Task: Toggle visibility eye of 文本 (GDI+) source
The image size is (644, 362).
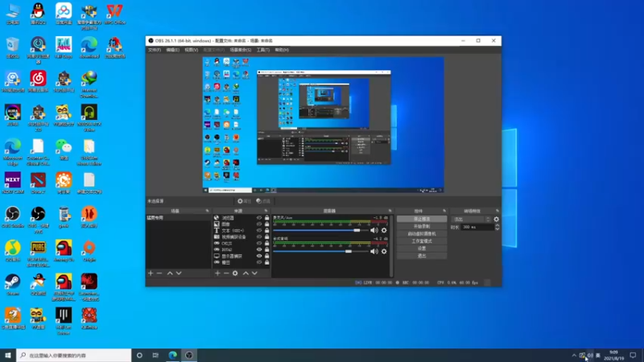Action: tap(259, 230)
